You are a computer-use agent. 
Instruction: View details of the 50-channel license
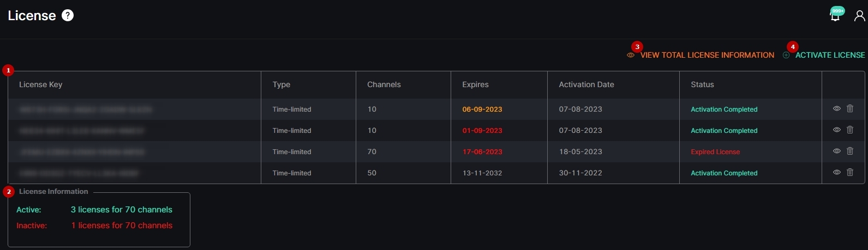[x=836, y=173]
